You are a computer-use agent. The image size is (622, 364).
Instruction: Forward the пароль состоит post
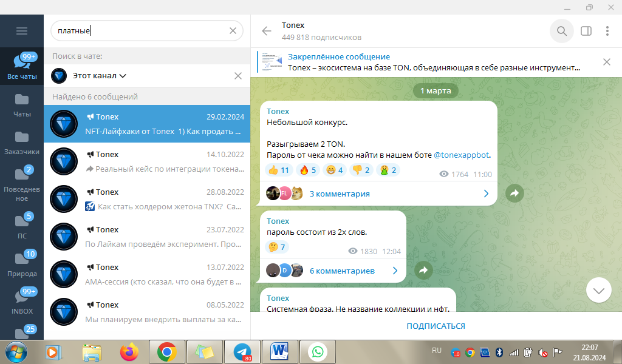(x=423, y=270)
